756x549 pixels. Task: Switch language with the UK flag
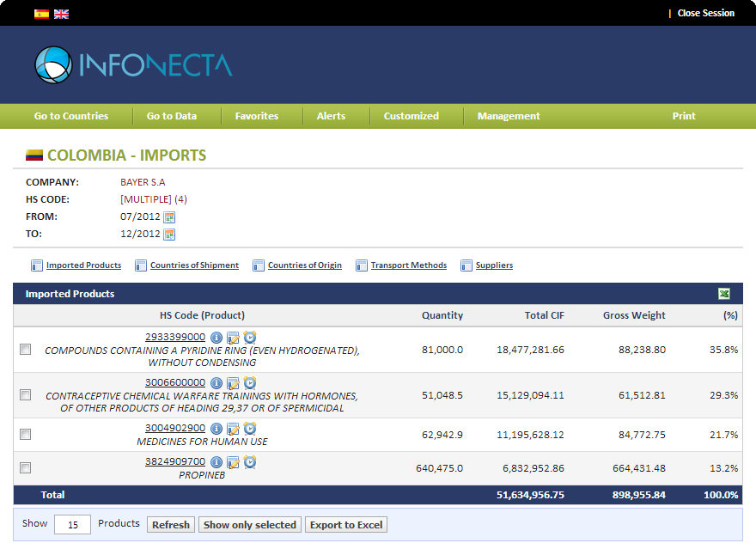[x=61, y=14]
